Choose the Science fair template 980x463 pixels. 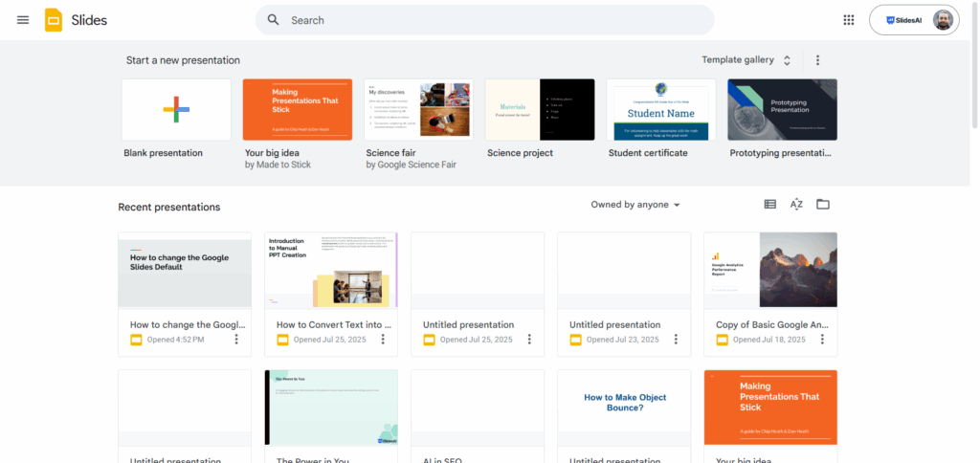tap(418, 110)
